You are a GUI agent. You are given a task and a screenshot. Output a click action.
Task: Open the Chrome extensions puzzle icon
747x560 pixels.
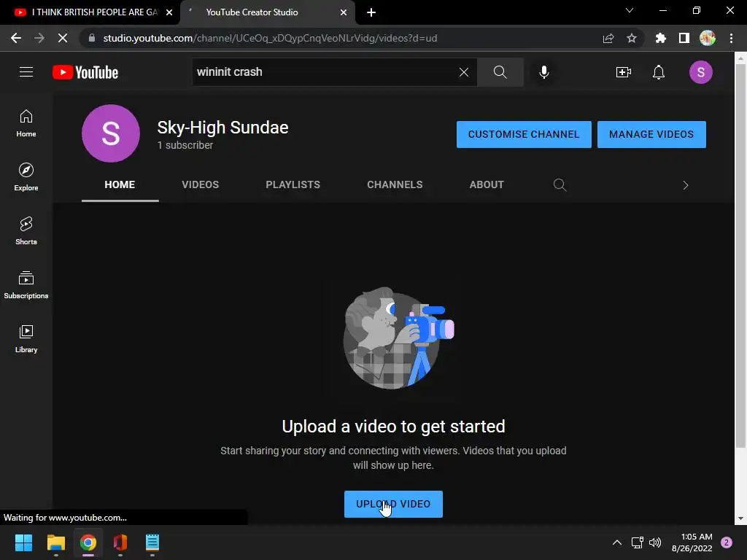pos(660,38)
